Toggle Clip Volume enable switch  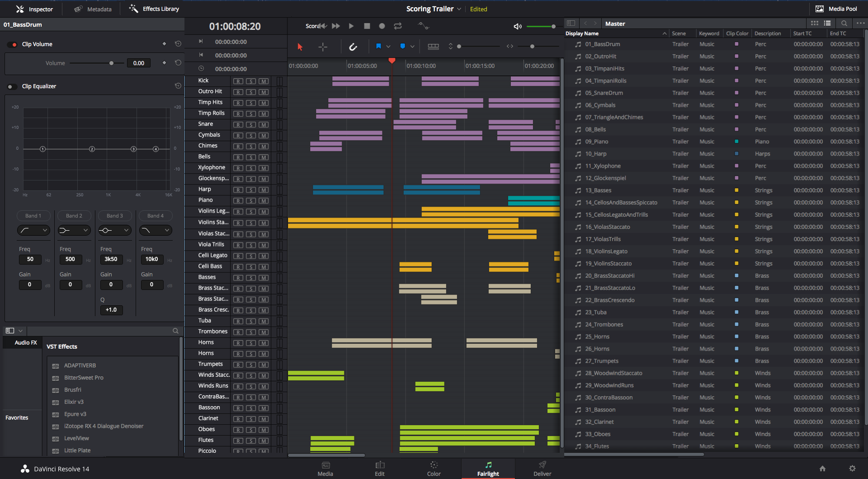13,44
